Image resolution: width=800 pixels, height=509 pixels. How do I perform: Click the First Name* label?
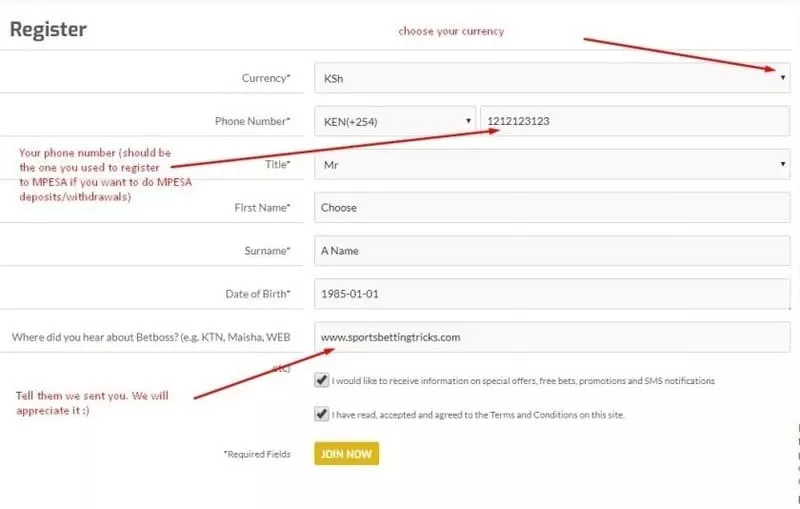262,208
